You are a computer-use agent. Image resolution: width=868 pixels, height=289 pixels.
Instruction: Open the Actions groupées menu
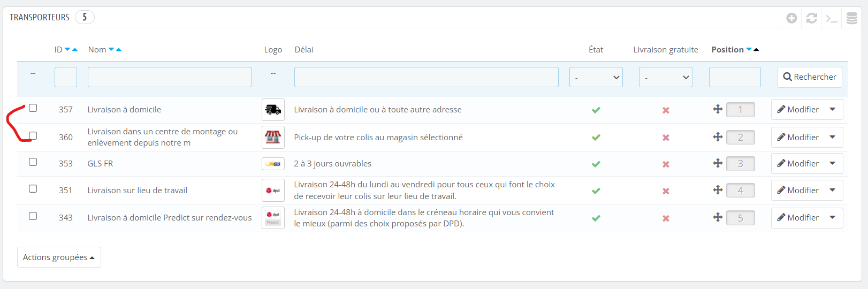point(59,257)
